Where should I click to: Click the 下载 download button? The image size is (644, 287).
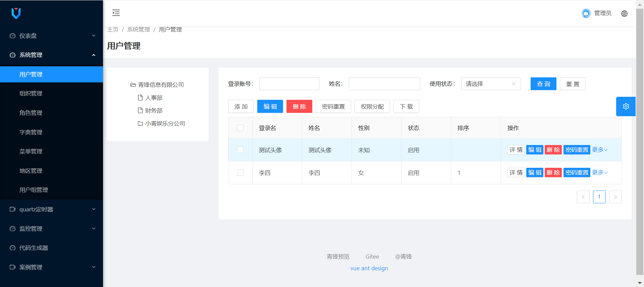[x=406, y=106]
